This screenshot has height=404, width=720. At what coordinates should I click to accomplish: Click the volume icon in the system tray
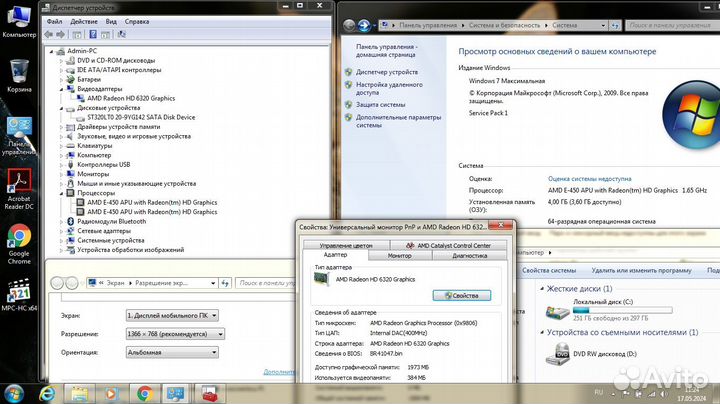coord(663,393)
